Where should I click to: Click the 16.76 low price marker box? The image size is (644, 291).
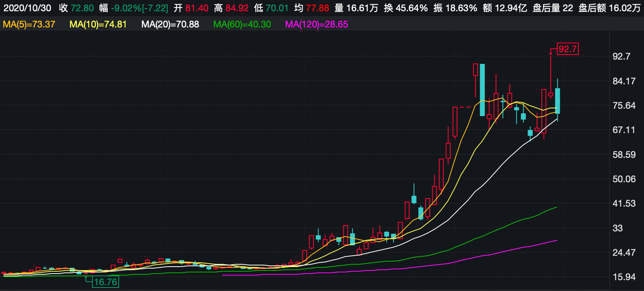106,282
